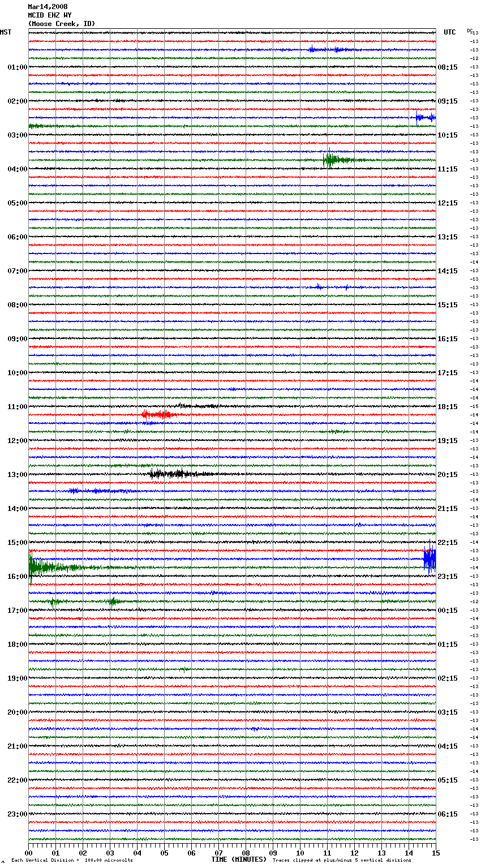This screenshot has width=481, height=868.
Task: Click the '02:15' UTC time label
Action: pos(448,678)
